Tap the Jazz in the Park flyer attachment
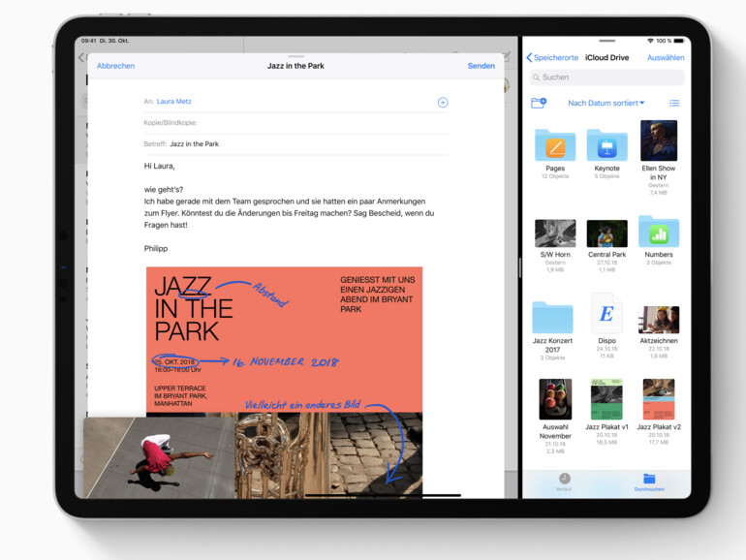Screen dimensions: 746x560 click(284, 382)
